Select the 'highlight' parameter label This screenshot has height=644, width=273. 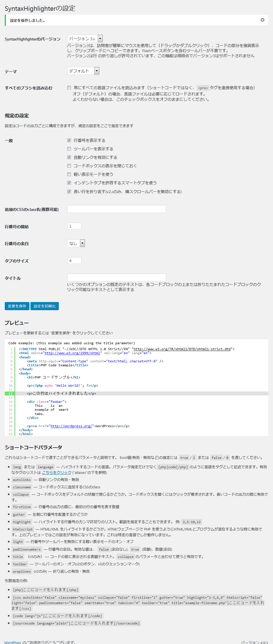tap(22, 522)
